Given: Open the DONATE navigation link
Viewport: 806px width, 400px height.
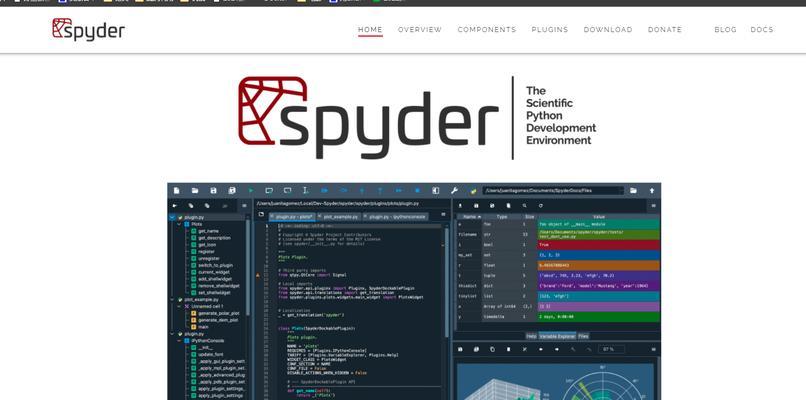Looking at the screenshot, I should pos(665,29).
